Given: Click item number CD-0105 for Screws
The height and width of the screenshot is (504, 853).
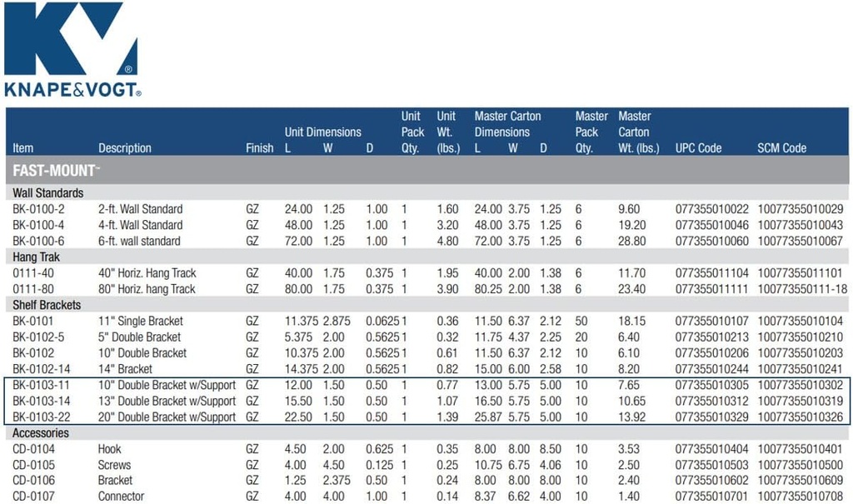Looking at the screenshot, I should (x=33, y=465).
